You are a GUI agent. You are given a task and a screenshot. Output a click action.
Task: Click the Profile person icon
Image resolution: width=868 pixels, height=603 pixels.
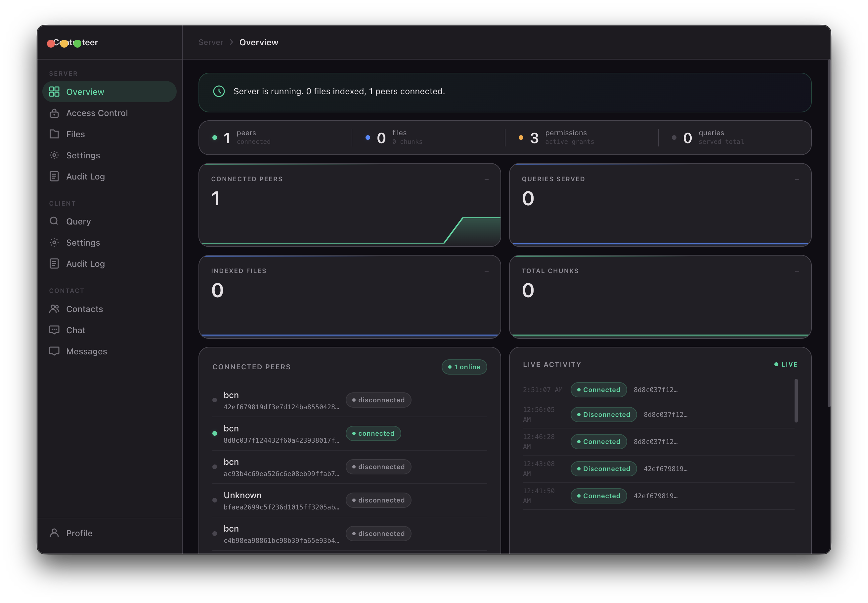[54, 533]
